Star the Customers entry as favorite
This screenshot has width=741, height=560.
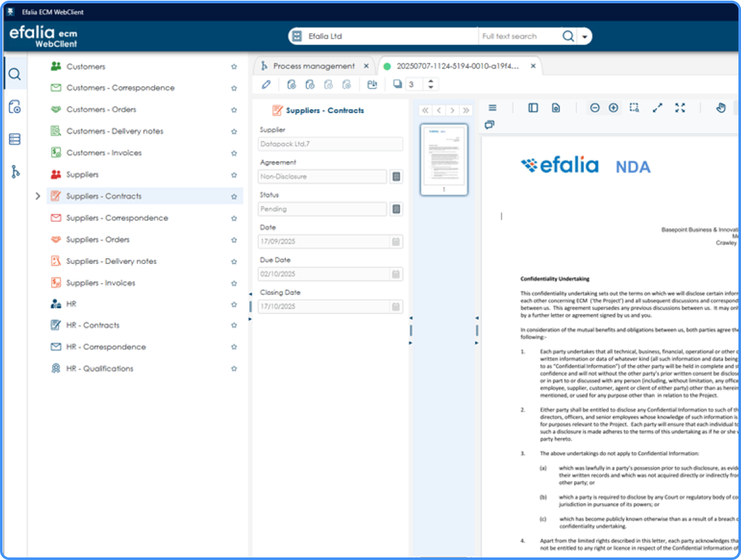[x=234, y=66]
